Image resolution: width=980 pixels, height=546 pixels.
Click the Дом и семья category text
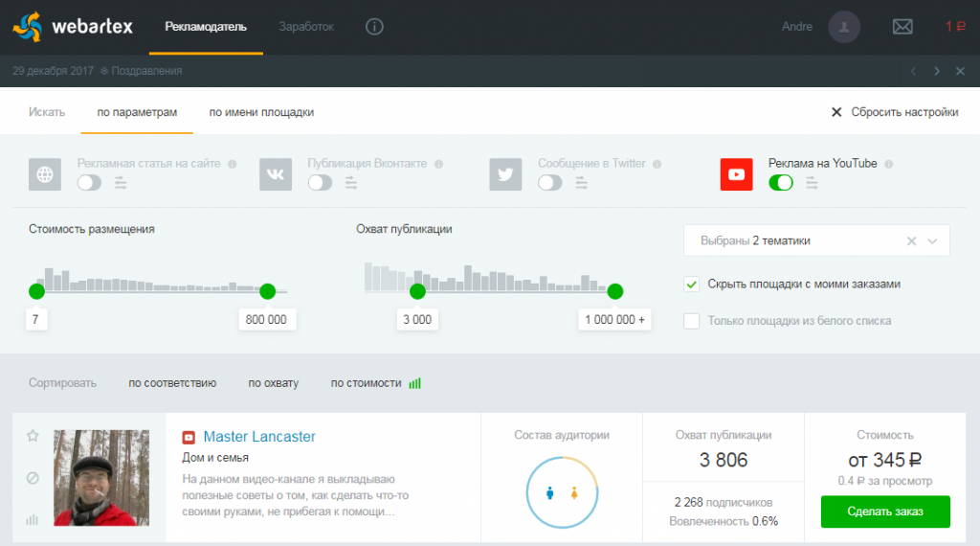215,458
